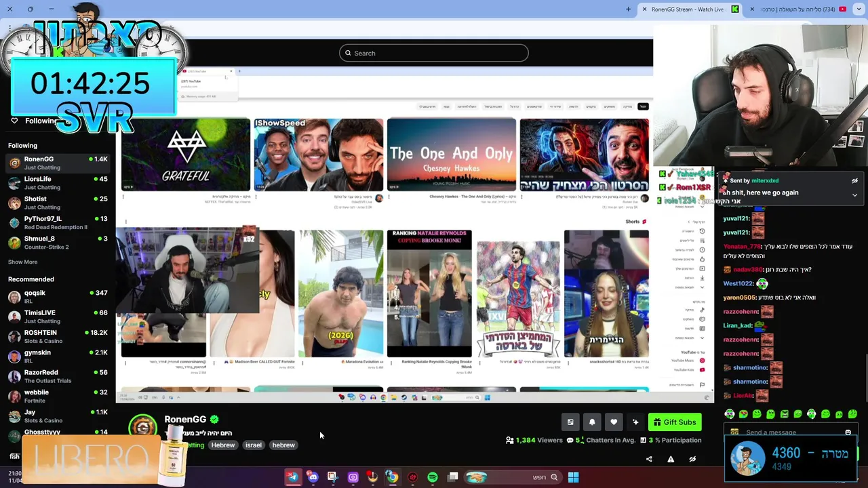Screen dimensions: 868x488
Task: Open LiorsLife channel in Following list
Action: tap(58, 183)
